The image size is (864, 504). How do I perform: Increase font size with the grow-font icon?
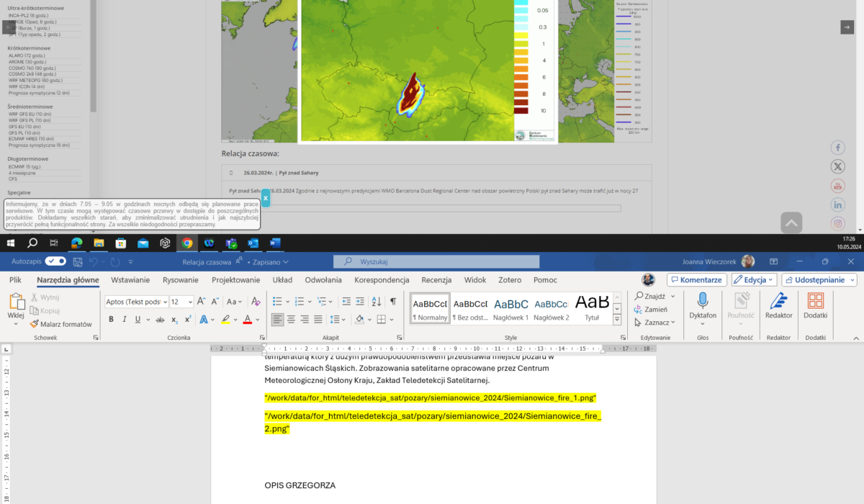202,302
